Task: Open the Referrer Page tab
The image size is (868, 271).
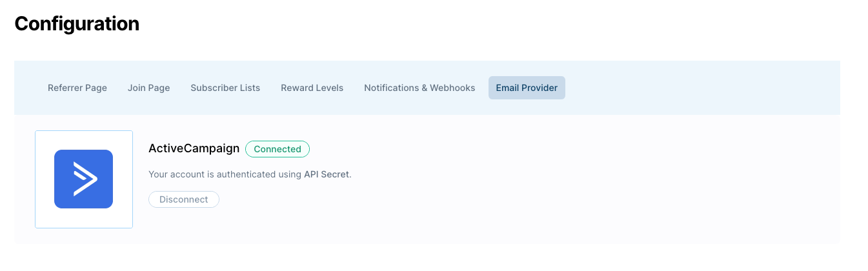Action: click(77, 88)
